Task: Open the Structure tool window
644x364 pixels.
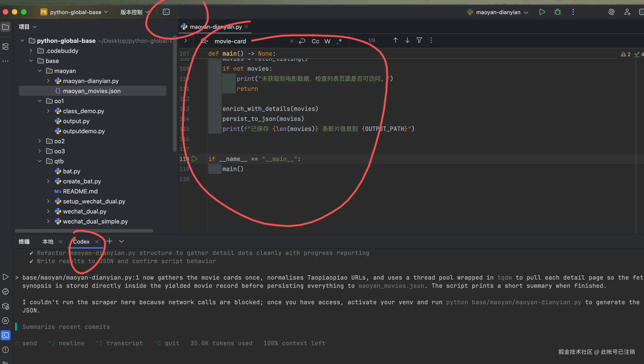Action: tap(5, 47)
